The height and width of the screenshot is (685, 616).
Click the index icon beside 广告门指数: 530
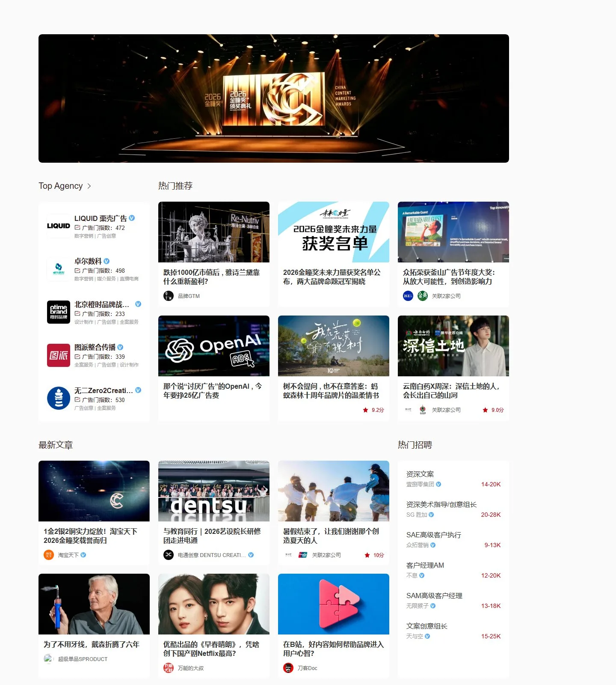(77, 400)
